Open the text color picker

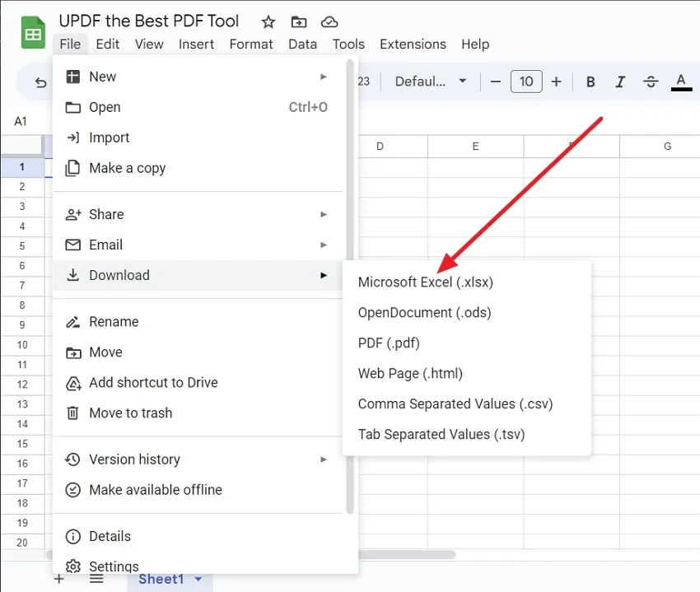(681, 82)
